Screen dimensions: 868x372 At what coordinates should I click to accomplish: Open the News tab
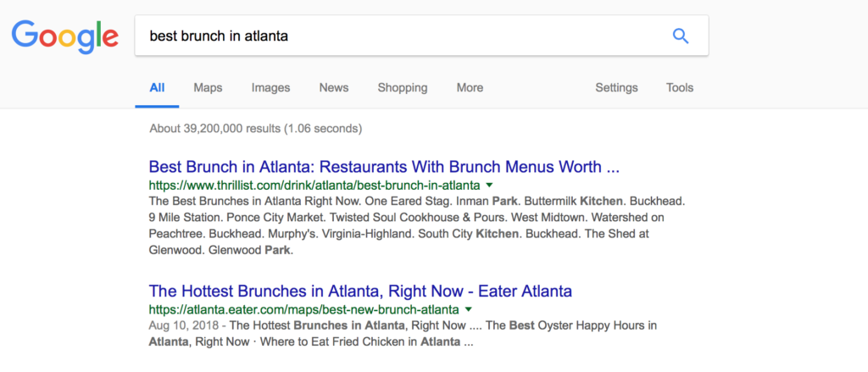[334, 87]
